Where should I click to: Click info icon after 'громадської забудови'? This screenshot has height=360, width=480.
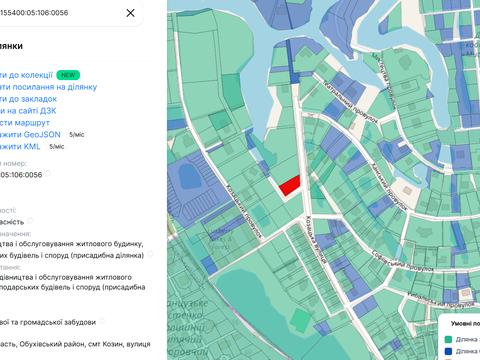(102, 321)
